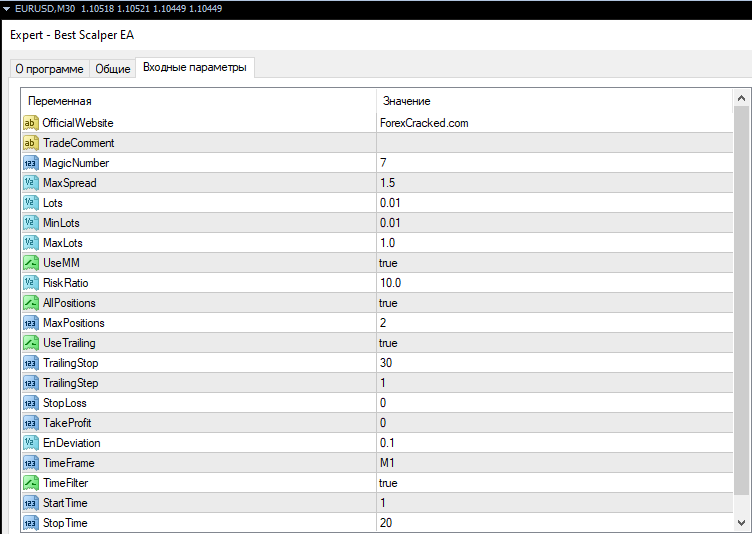This screenshot has height=534, width=752.
Task: Open the TimeFrame M1 value dropdown
Action: [388, 463]
